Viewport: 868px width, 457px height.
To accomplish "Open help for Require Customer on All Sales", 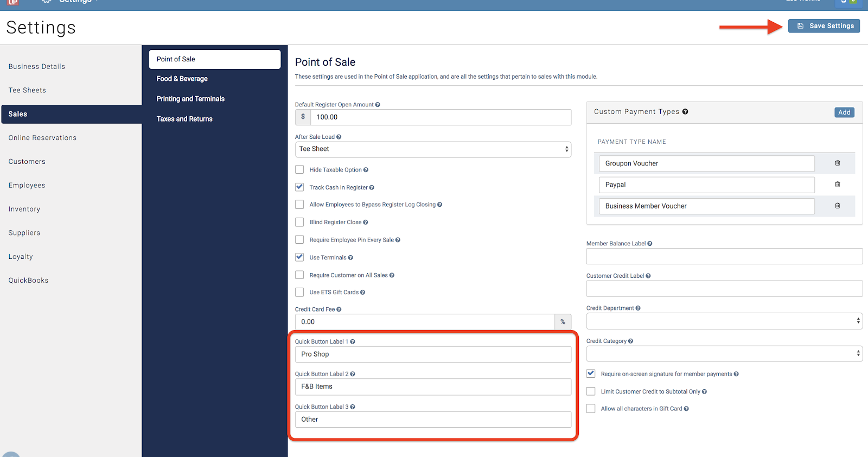I will [x=392, y=275].
